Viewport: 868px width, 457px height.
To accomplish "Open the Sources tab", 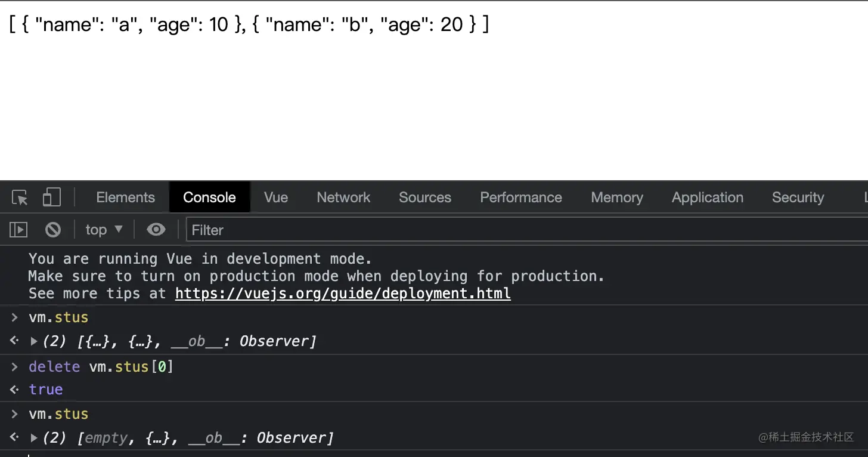I will click(425, 197).
